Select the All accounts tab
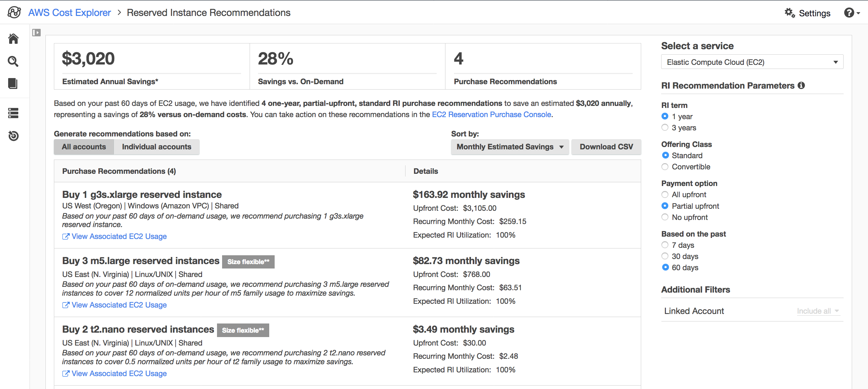868x389 pixels. pos(83,147)
